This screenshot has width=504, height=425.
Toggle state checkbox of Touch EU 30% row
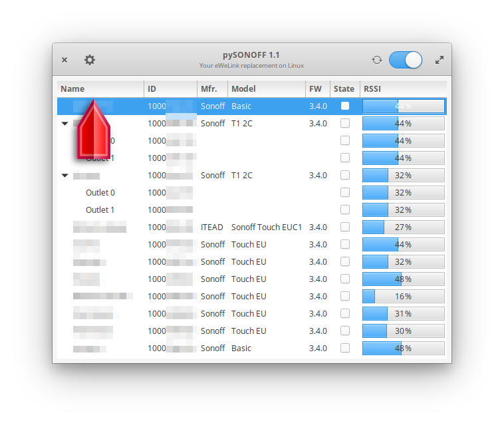[345, 331]
